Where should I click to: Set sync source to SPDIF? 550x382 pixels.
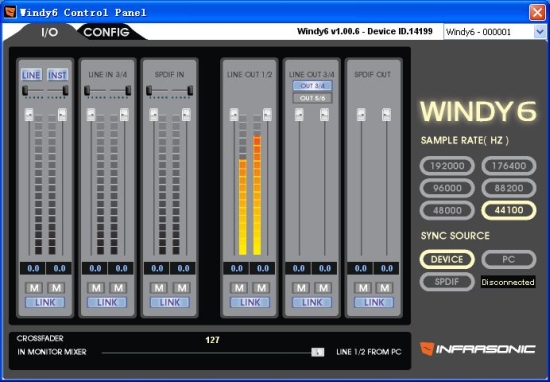447,281
